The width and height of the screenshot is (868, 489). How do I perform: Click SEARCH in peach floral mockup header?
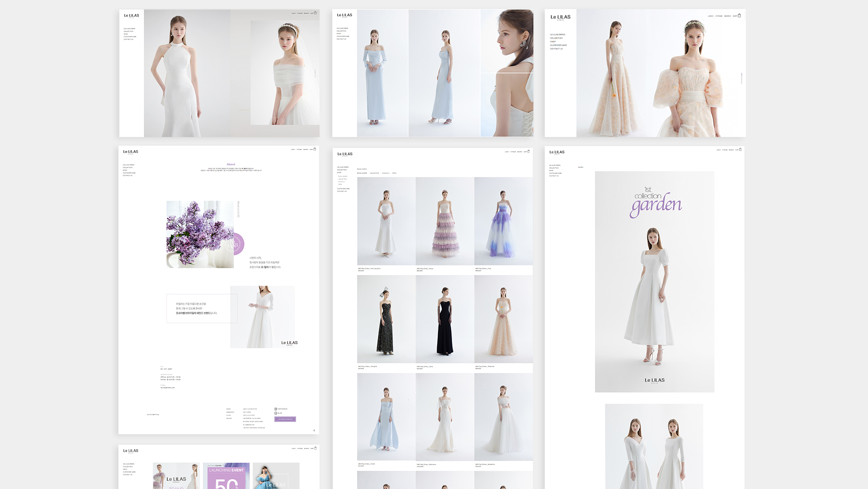coord(727,16)
